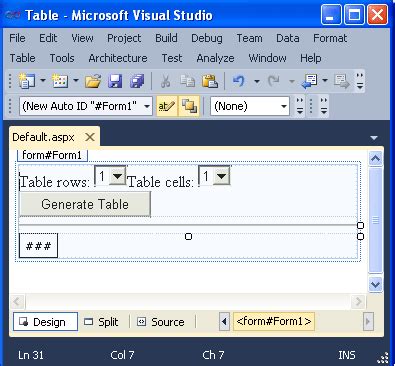Open the standard toolbar overflow options
This screenshot has height=366, width=395.
[x=360, y=81]
